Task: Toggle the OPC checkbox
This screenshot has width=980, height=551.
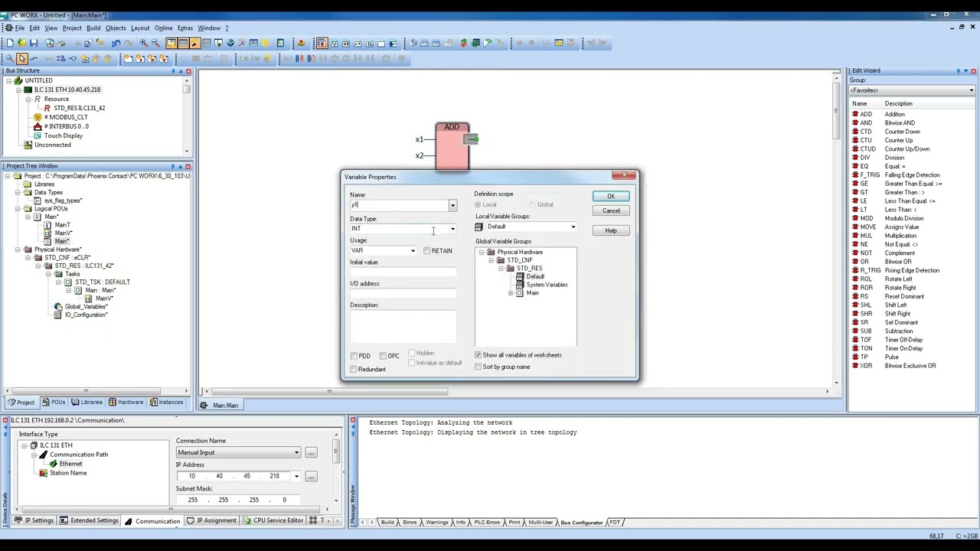Action: [383, 356]
